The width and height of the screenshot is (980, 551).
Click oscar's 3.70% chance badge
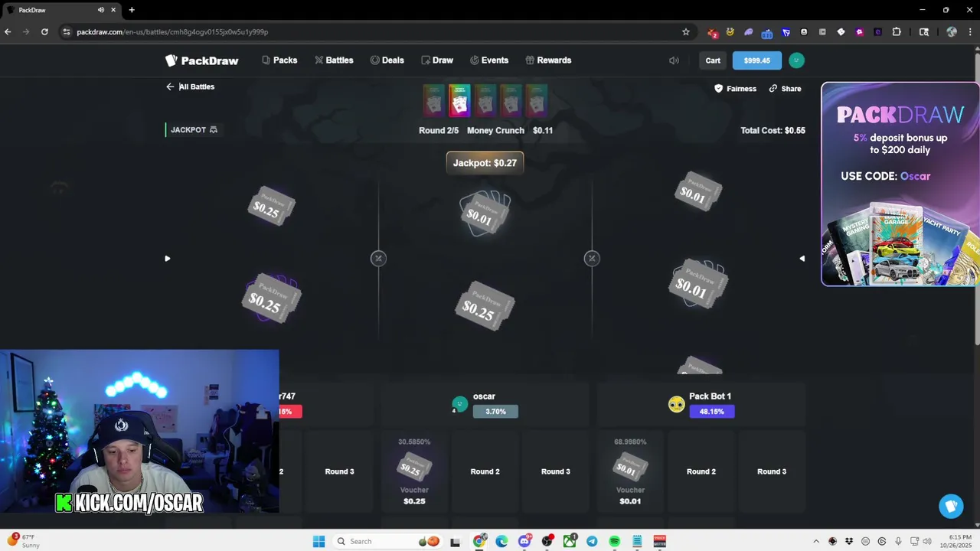(x=495, y=411)
